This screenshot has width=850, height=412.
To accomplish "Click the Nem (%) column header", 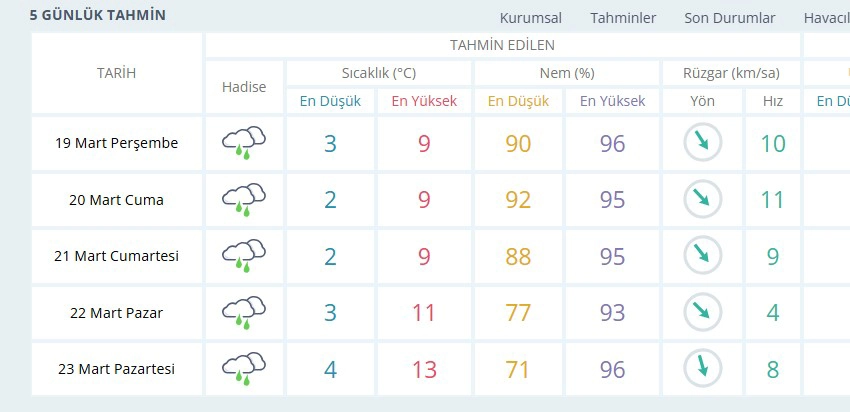I will click(566, 73).
